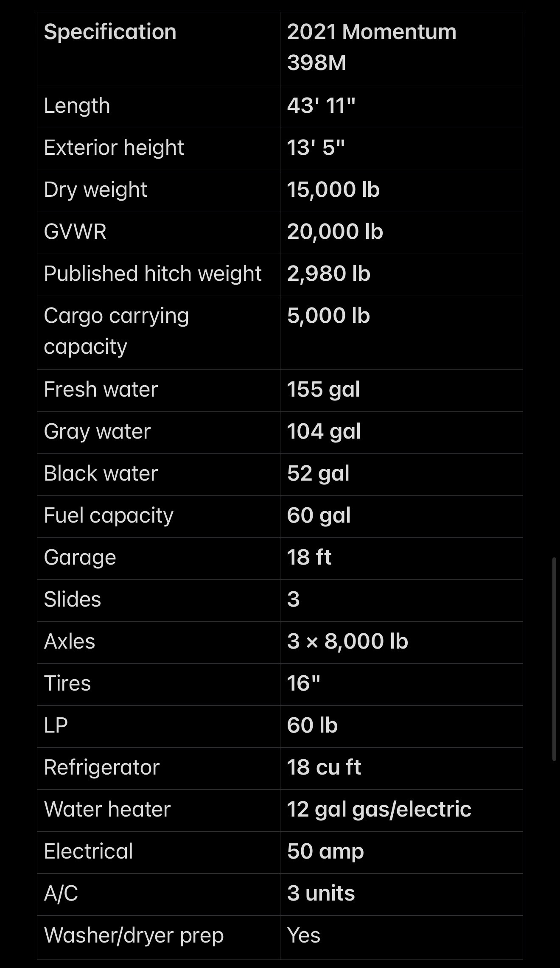Viewport: 560px width, 968px height.
Task: Tap the Exterior height row label
Action: (114, 148)
